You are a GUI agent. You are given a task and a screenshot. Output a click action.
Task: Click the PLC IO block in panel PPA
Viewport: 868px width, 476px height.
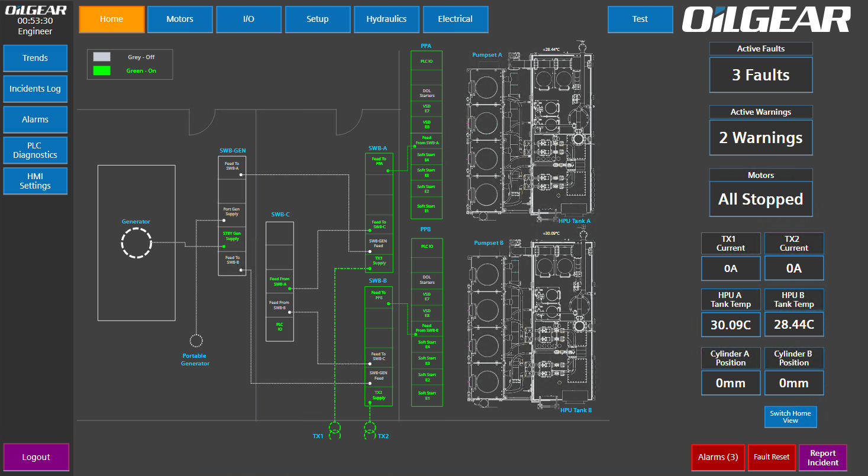427,60
